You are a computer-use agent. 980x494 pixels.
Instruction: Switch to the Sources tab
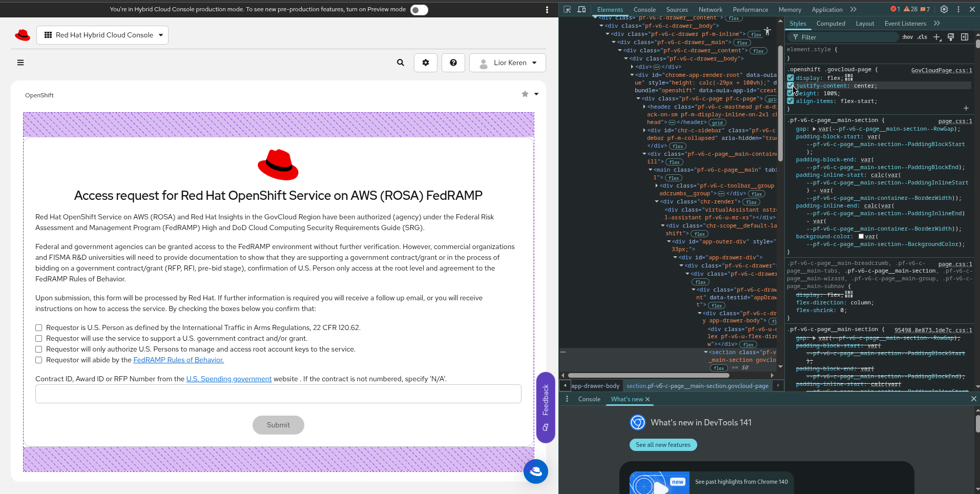click(x=677, y=9)
